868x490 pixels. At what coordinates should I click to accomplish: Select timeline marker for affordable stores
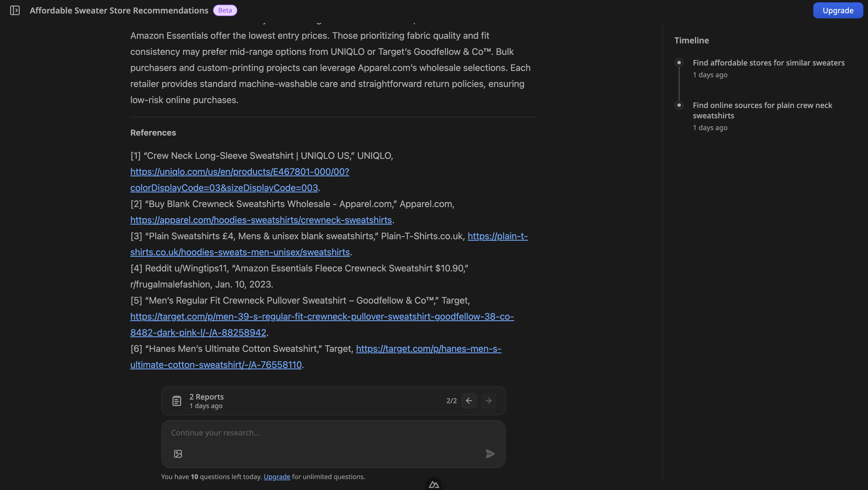pyautogui.click(x=679, y=63)
